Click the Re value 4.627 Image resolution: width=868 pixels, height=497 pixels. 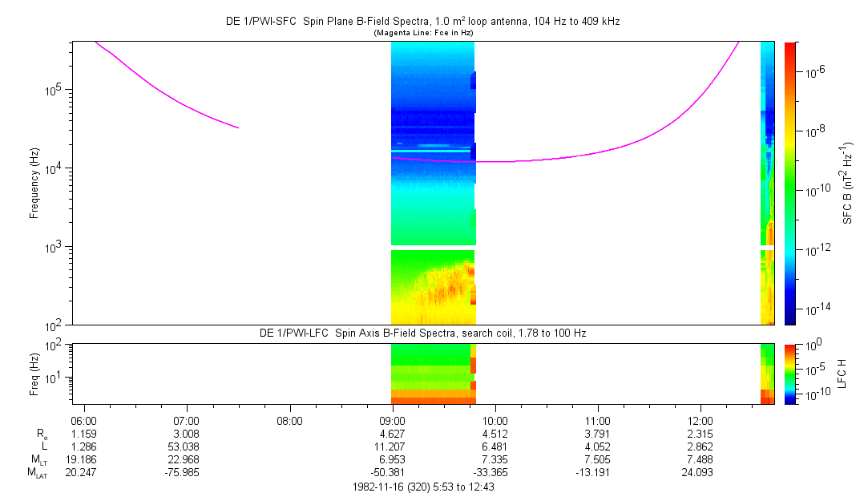(393, 434)
